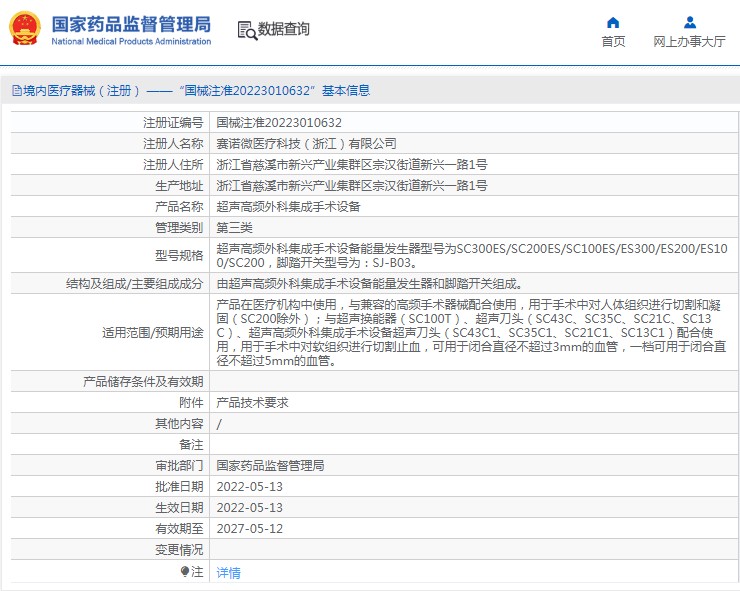Select the 生产地址 label
This screenshot has width=740, height=591.
(179, 186)
